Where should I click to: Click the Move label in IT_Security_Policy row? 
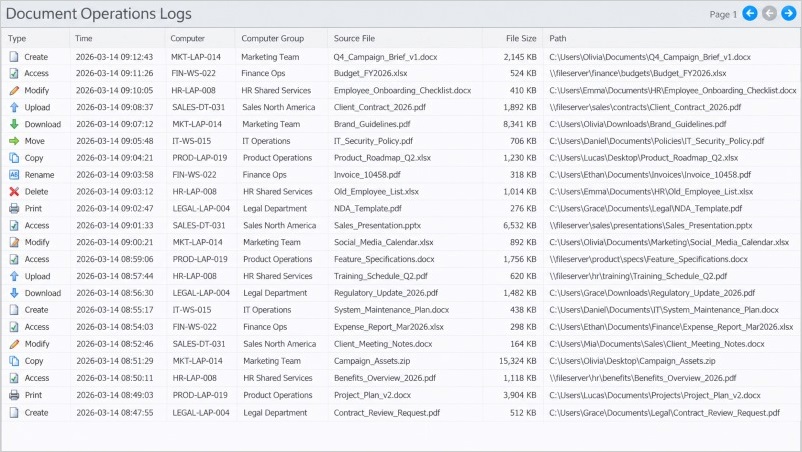point(35,141)
